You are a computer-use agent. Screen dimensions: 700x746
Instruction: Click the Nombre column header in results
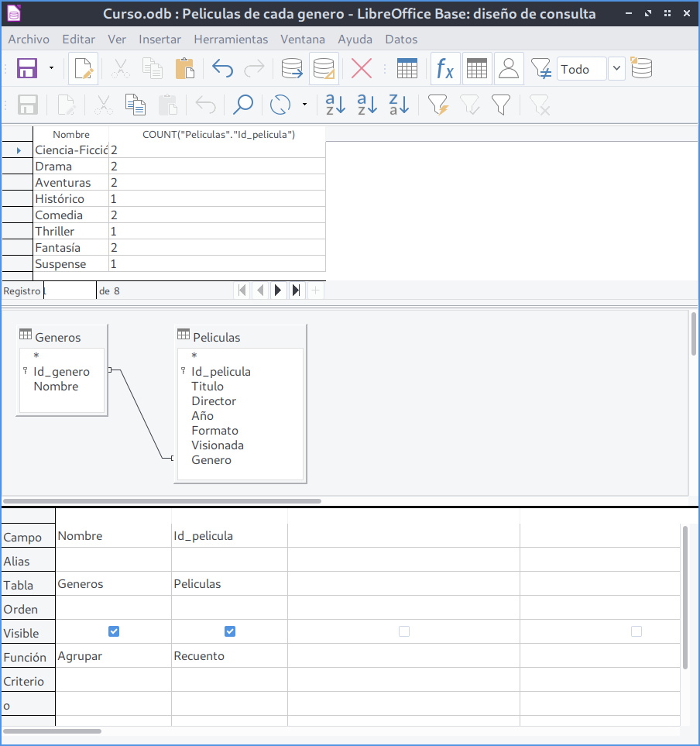point(71,134)
